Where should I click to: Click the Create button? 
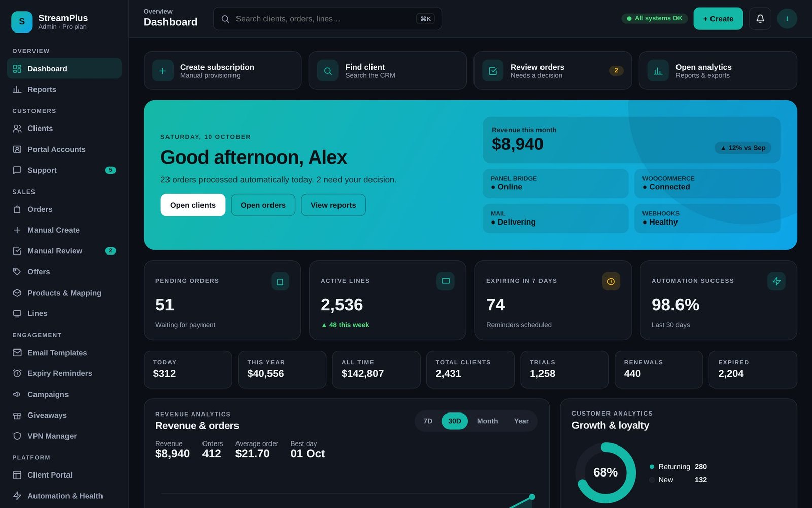[718, 19]
